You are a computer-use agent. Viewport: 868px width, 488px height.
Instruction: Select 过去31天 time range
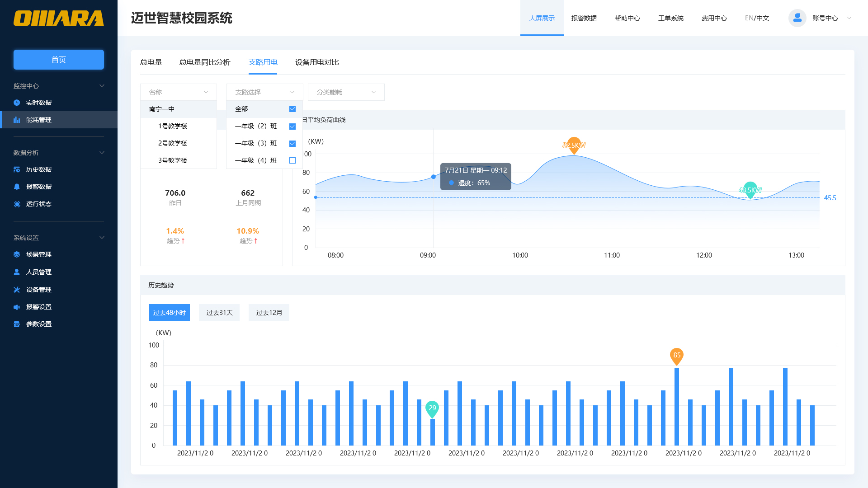pos(219,313)
